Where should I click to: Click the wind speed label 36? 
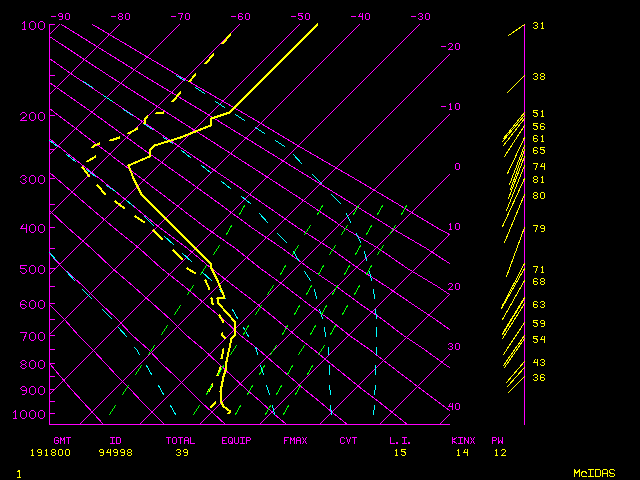(538, 378)
